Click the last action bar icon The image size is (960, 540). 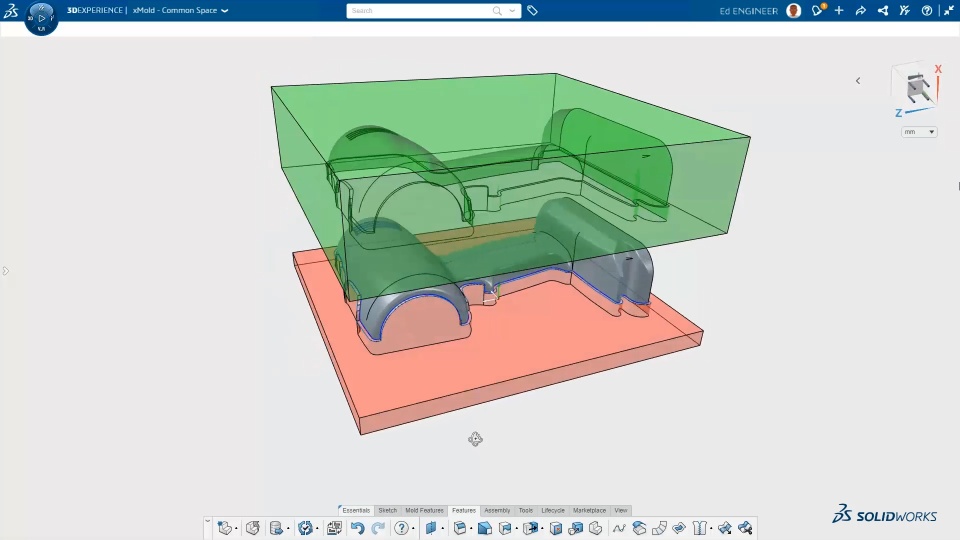tap(745, 528)
